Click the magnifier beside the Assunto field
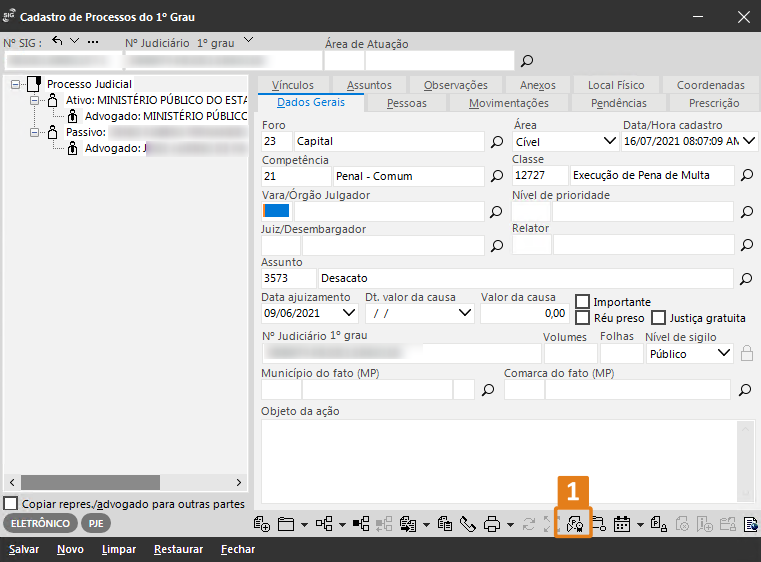The image size is (761, 562). [746, 278]
